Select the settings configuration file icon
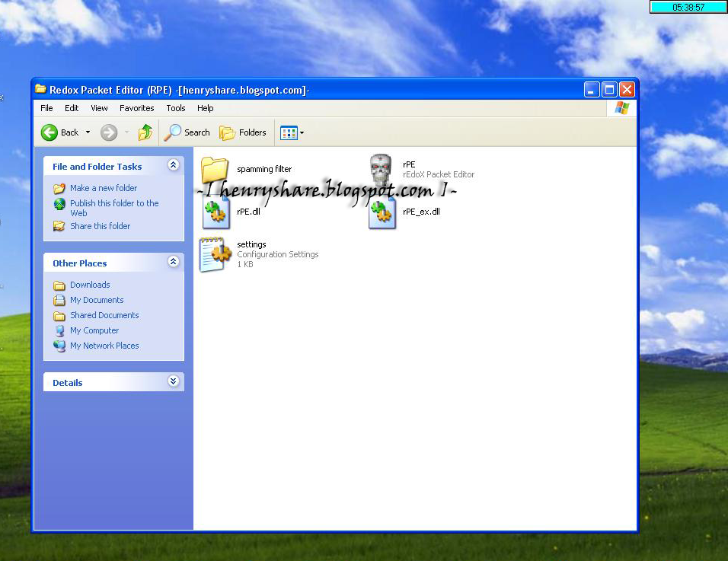Viewport: 728px width, 561px height. [x=215, y=254]
